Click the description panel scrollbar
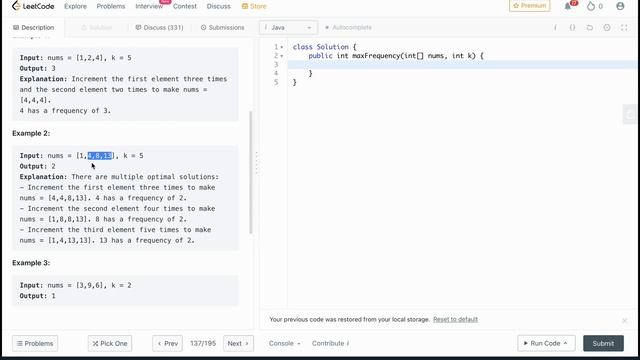640x360 pixels. click(x=251, y=172)
